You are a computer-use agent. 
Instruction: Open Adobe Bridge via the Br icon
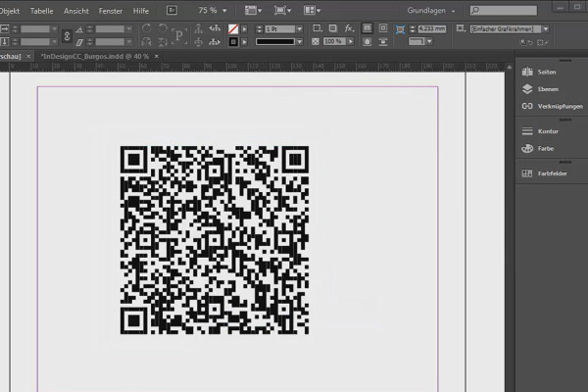point(171,11)
